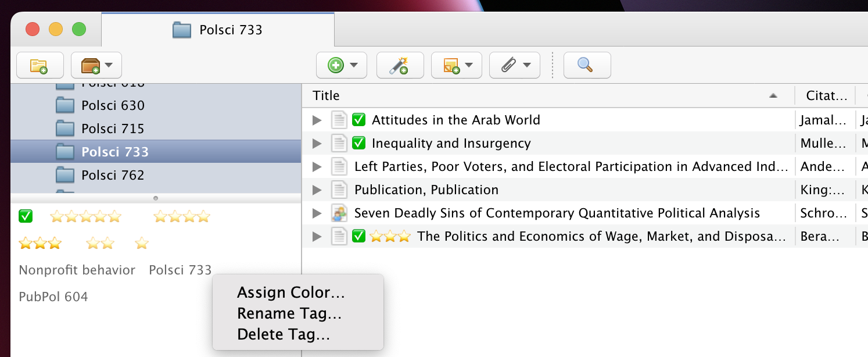Image resolution: width=868 pixels, height=357 pixels.
Task: Add item by identifier using the magic wand
Action: 400,65
